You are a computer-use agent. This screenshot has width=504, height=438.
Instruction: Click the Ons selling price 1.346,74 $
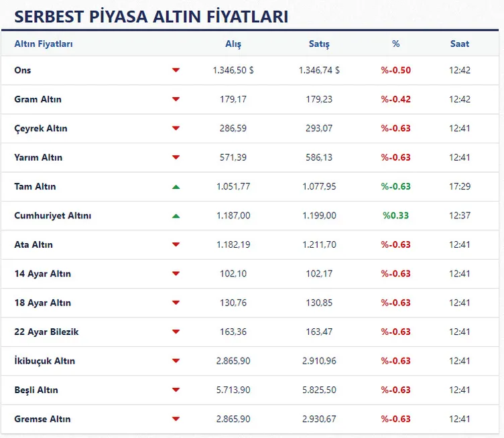tap(319, 70)
